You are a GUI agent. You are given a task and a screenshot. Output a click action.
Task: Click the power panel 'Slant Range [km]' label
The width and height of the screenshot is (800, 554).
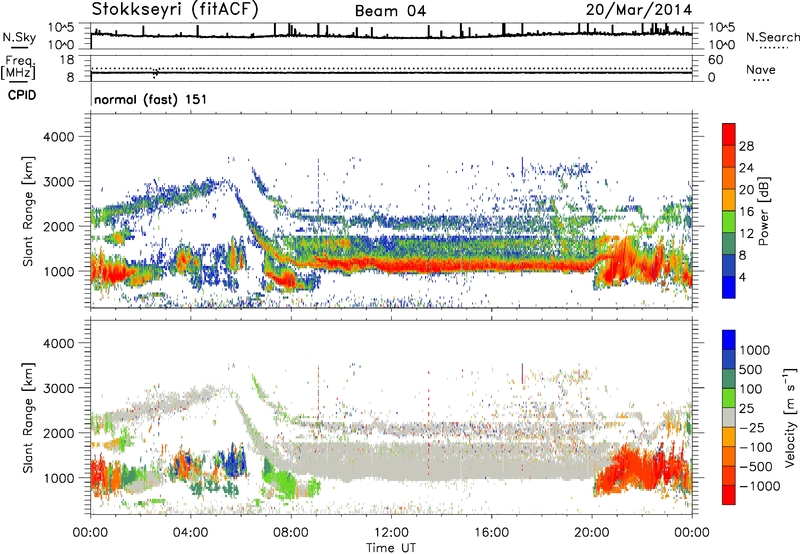[28, 211]
